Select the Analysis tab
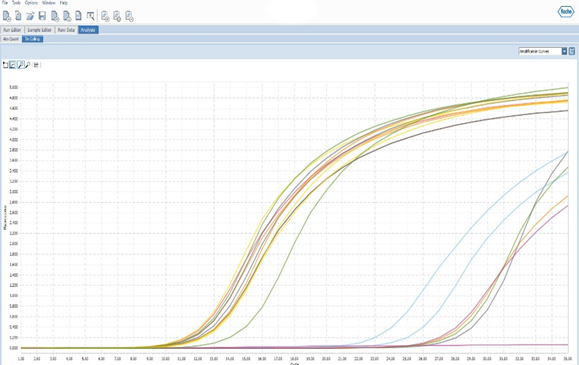579x365 pixels. [x=88, y=30]
